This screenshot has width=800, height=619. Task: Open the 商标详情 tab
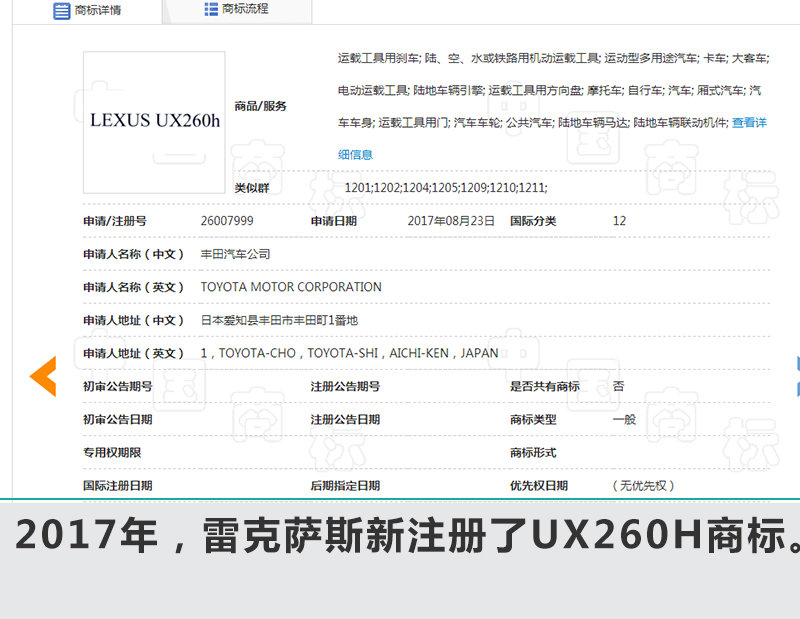tap(87, 10)
